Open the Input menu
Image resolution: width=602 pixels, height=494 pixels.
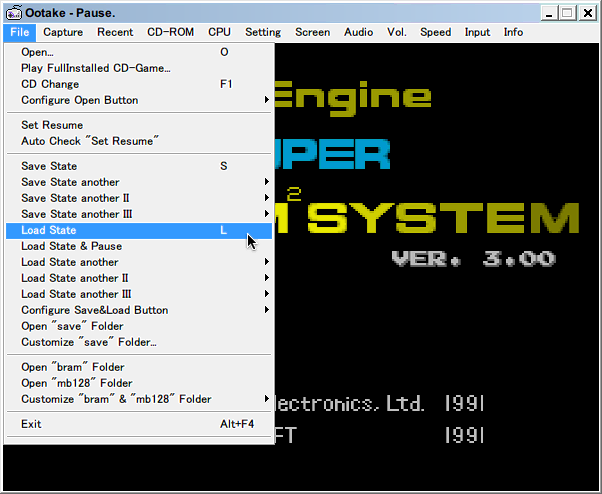pos(477,32)
